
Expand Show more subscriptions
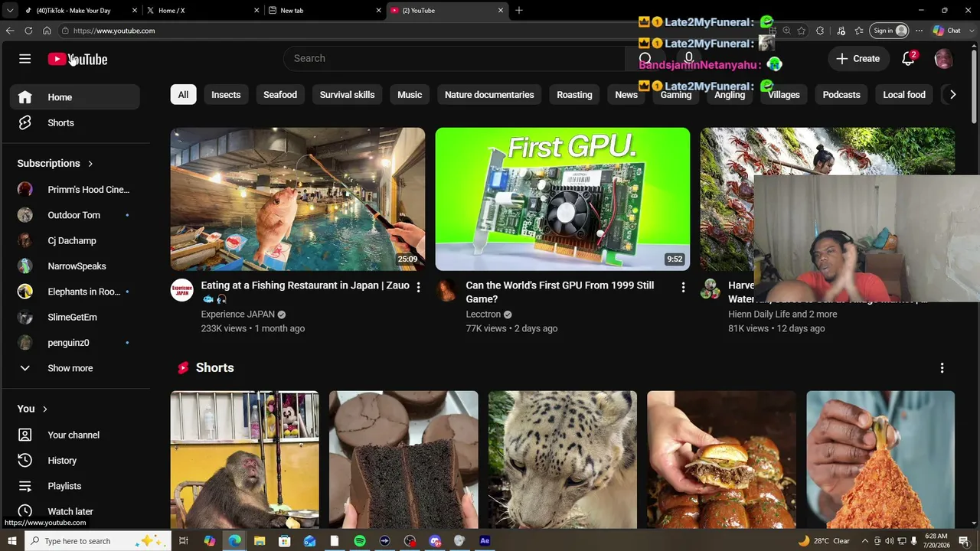tap(74, 368)
